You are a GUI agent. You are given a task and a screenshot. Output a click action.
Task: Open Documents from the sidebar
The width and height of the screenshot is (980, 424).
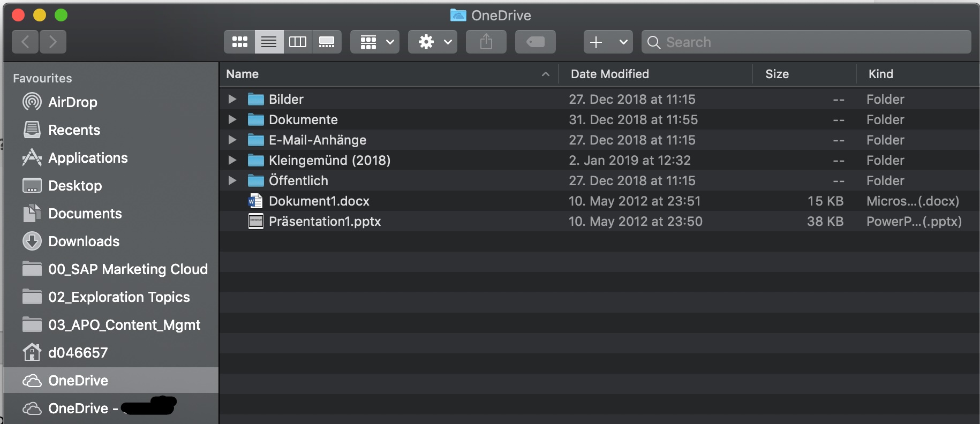[x=111, y=213]
